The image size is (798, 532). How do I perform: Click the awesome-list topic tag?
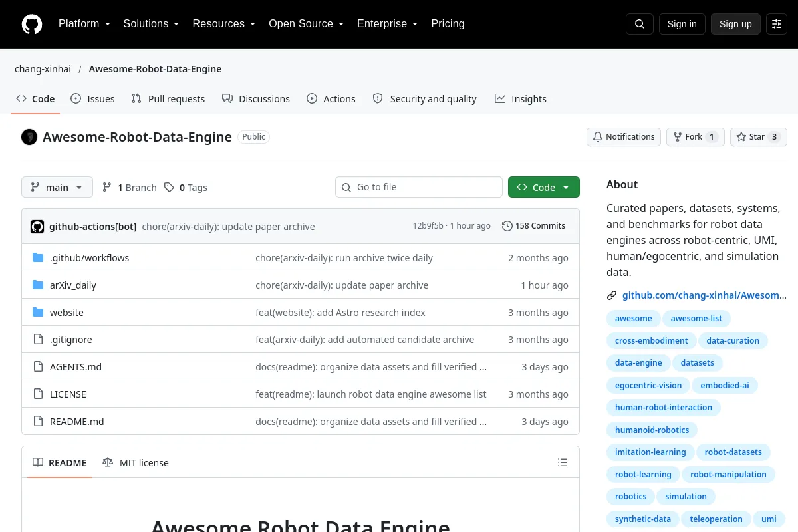(x=696, y=319)
